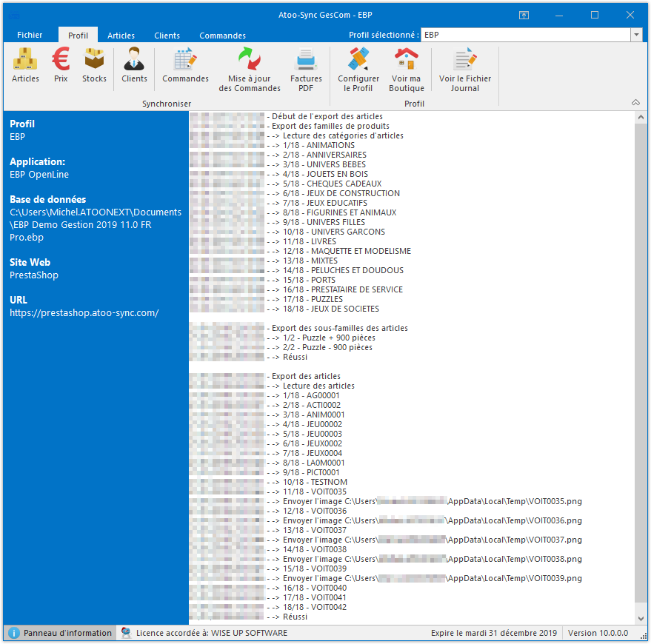Click the log vertical scrollbar thumb
The width and height of the screenshot is (651, 644).
pyautogui.click(x=641, y=363)
